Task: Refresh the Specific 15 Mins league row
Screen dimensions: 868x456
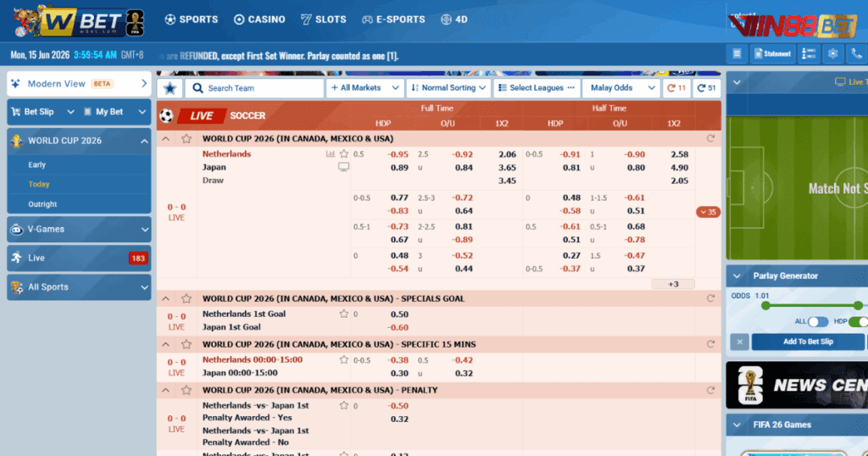Action: pyautogui.click(x=711, y=344)
